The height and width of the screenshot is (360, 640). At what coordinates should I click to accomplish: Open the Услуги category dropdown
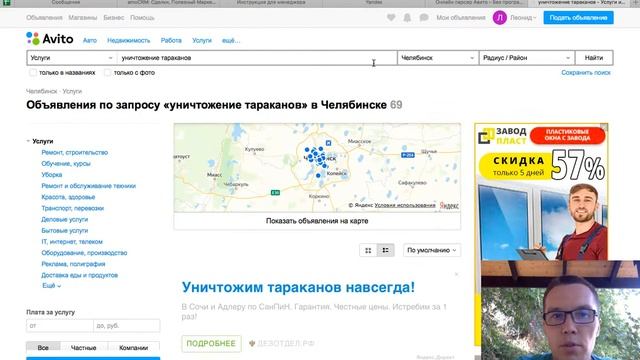point(72,58)
